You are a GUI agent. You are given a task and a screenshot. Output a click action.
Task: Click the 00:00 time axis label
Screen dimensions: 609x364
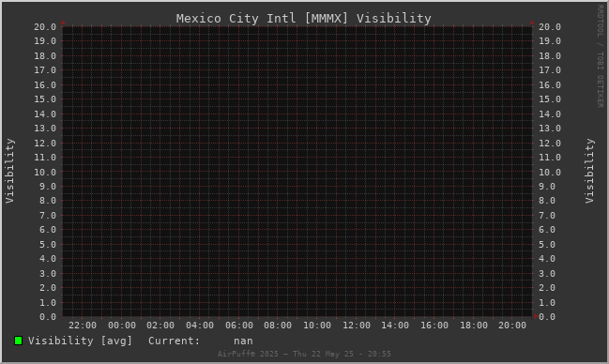[x=122, y=326]
